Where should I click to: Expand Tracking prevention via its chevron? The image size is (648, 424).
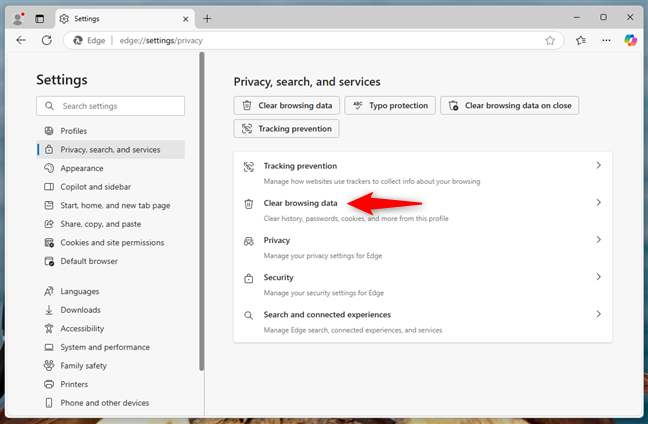pyautogui.click(x=598, y=165)
